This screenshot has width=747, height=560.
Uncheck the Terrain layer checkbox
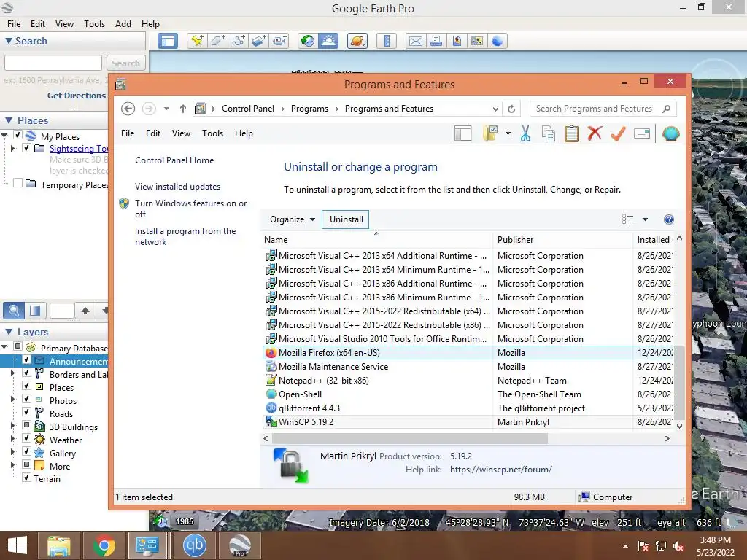point(27,478)
